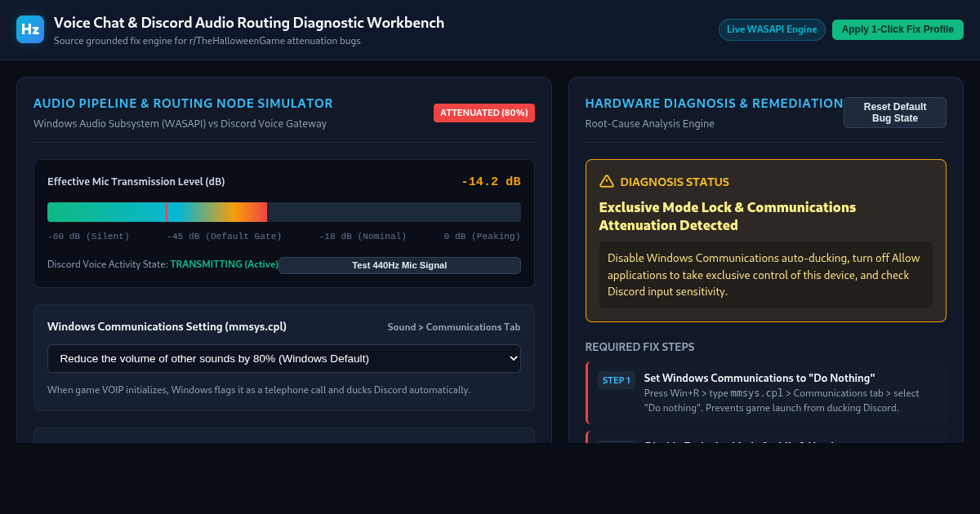Run the Test 440Hz Mic Signal

tap(399, 265)
